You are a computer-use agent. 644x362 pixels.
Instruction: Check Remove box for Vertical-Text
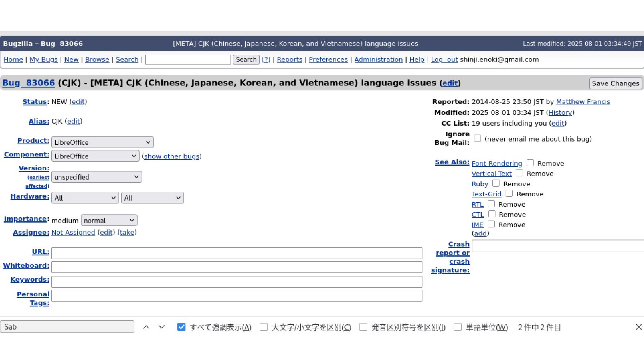click(519, 173)
